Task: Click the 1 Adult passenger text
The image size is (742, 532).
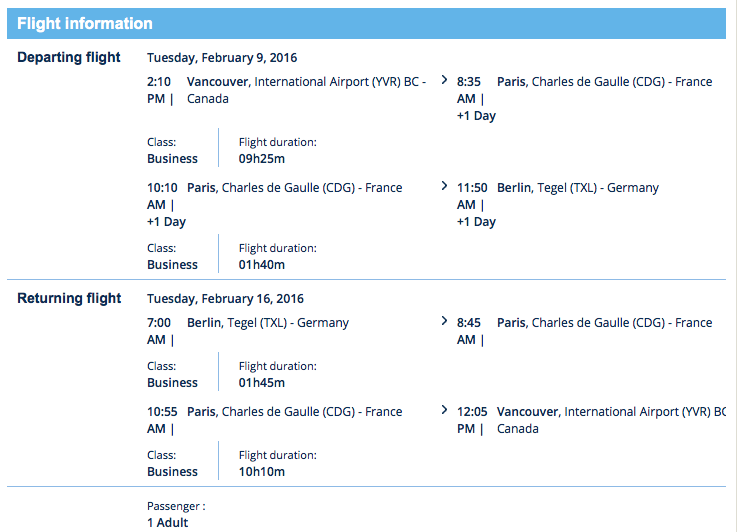Action: (168, 522)
